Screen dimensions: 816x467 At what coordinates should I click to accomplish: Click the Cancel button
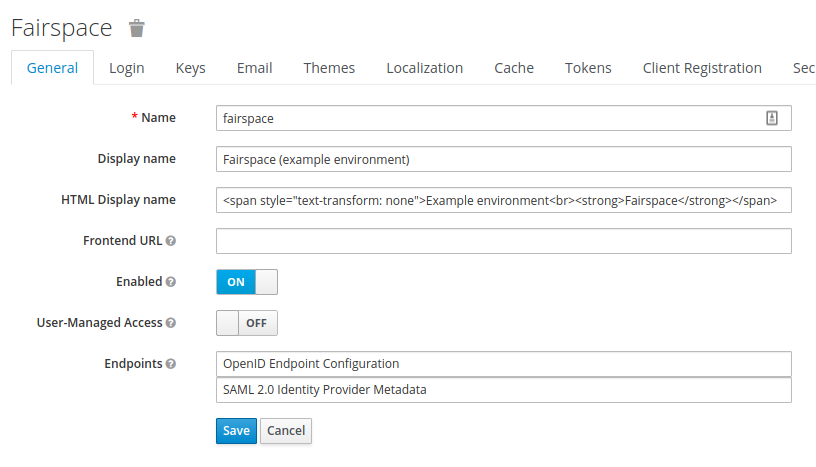(286, 431)
